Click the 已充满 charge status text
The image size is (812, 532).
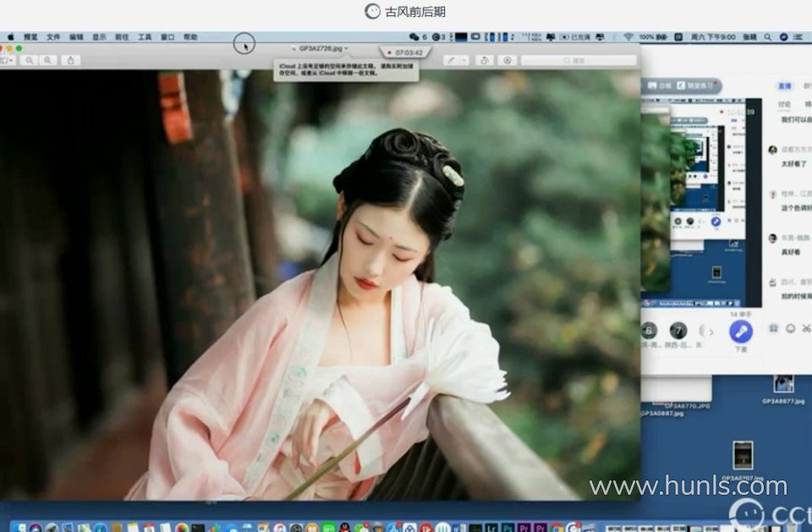tap(582, 36)
